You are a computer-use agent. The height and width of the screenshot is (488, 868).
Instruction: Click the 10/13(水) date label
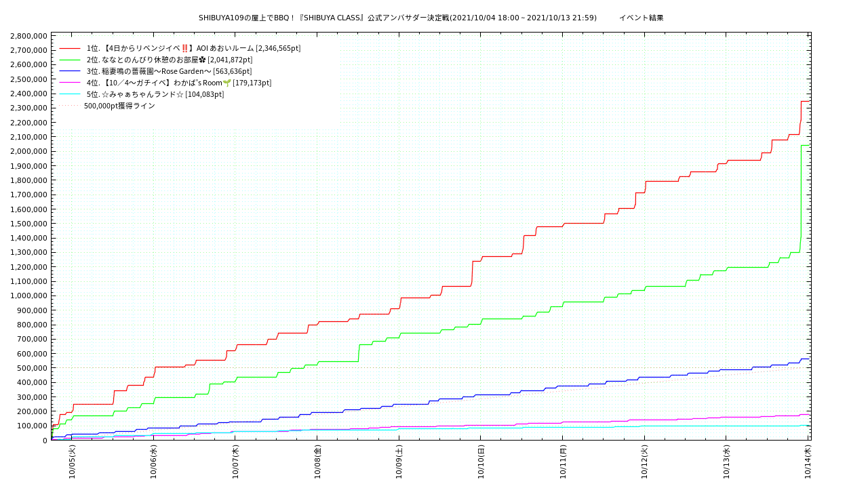pos(726,462)
